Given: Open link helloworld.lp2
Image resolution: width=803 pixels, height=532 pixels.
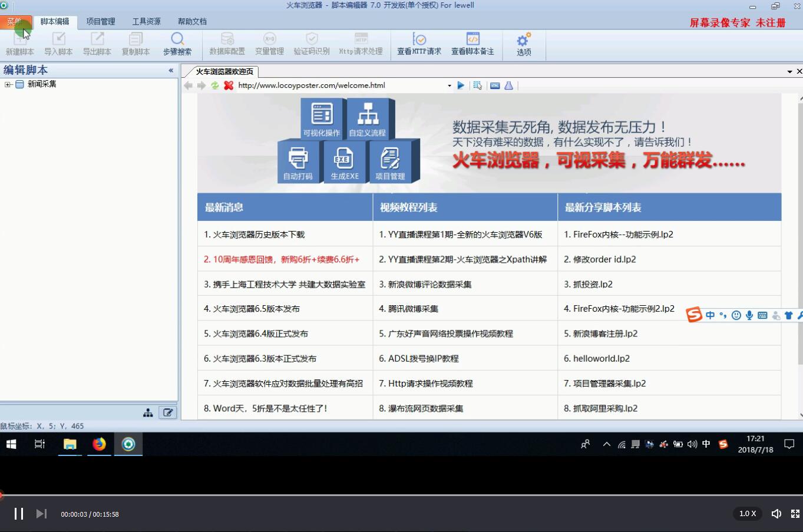Looking at the screenshot, I should coord(602,358).
